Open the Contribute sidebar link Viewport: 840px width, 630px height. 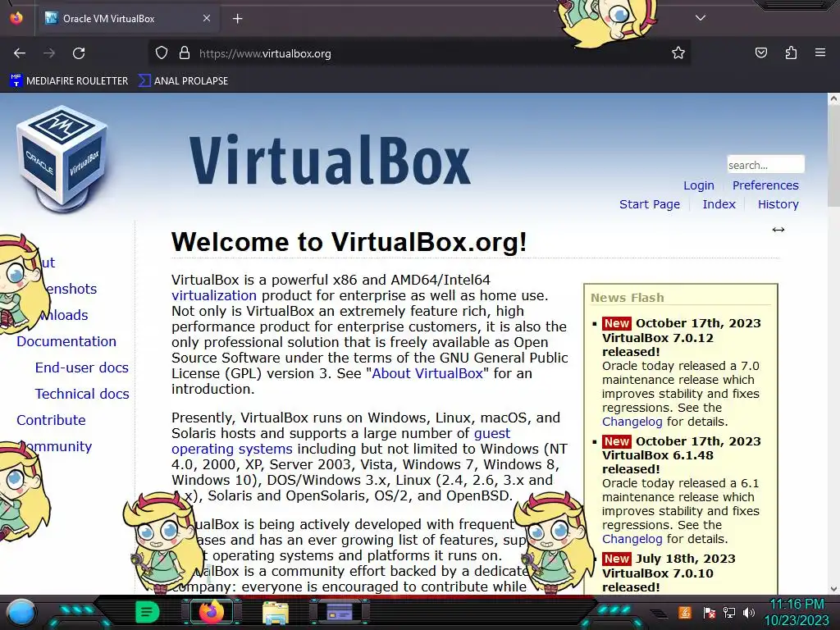(51, 420)
